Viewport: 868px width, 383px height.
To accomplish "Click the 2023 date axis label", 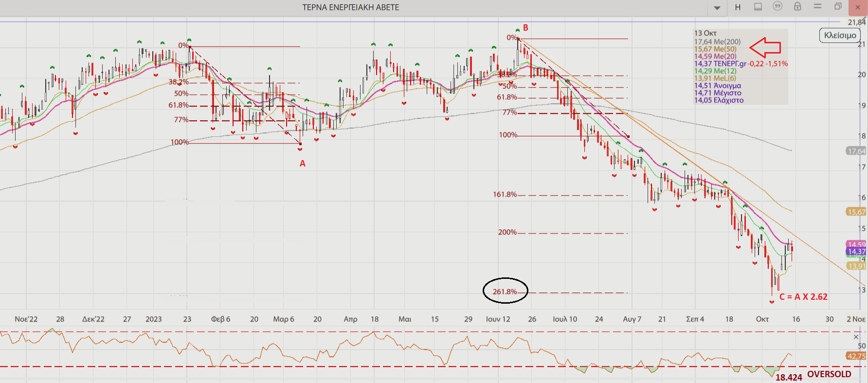I will click(153, 319).
